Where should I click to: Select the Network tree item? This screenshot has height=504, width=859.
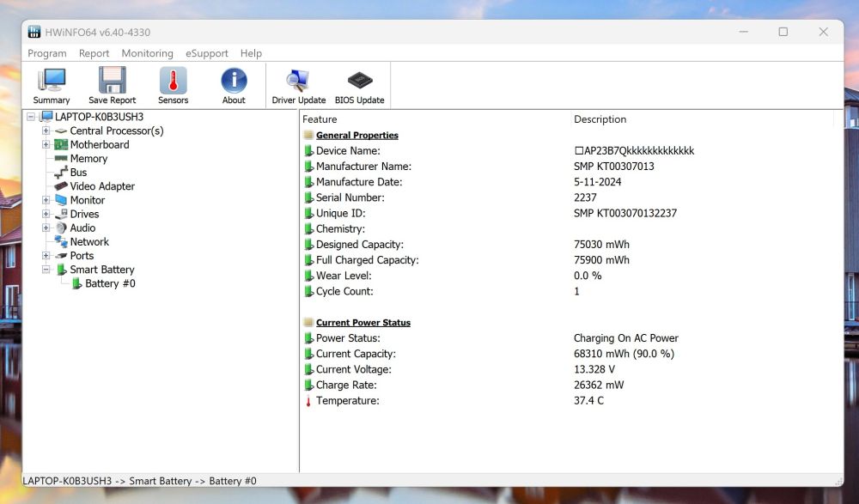pyautogui.click(x=89, y=242)
